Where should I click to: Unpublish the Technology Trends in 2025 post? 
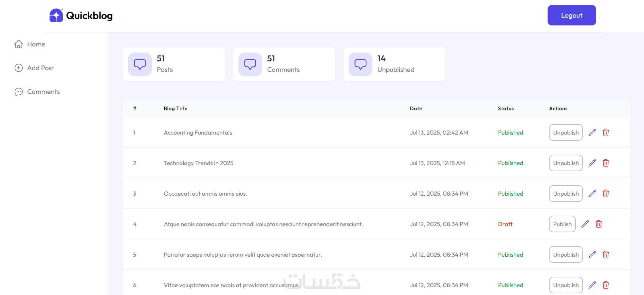(566, 163)
